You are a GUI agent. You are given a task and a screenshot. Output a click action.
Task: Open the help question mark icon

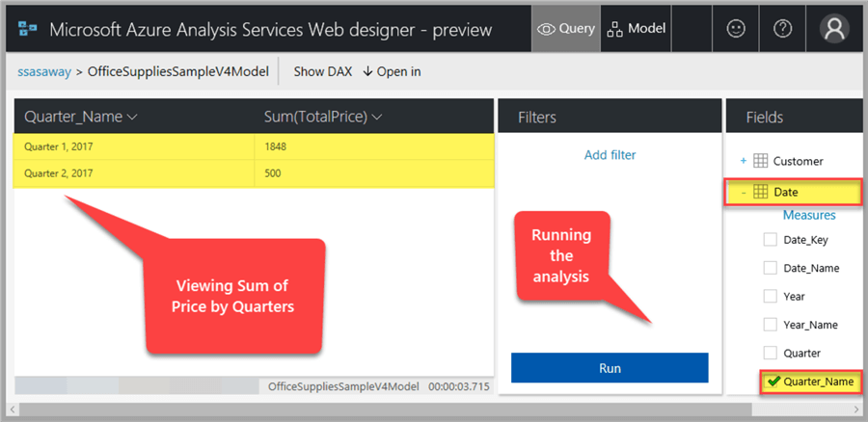pyautogui.click(x=783, y=29)
